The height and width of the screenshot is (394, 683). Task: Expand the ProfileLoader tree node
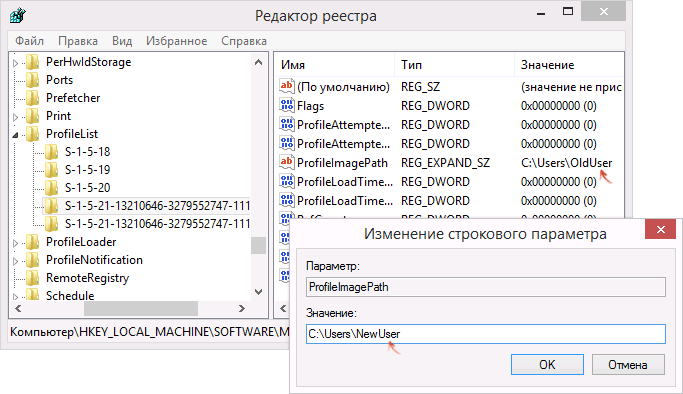pos(16,243)
